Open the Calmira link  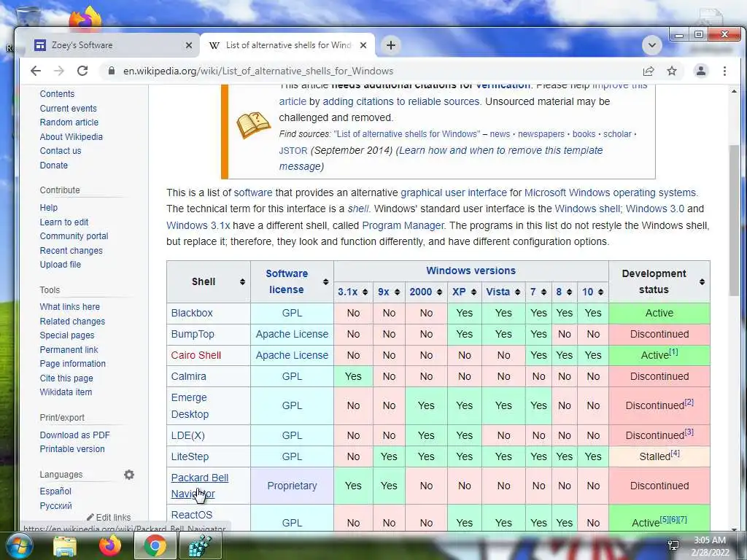coord(189,376)
